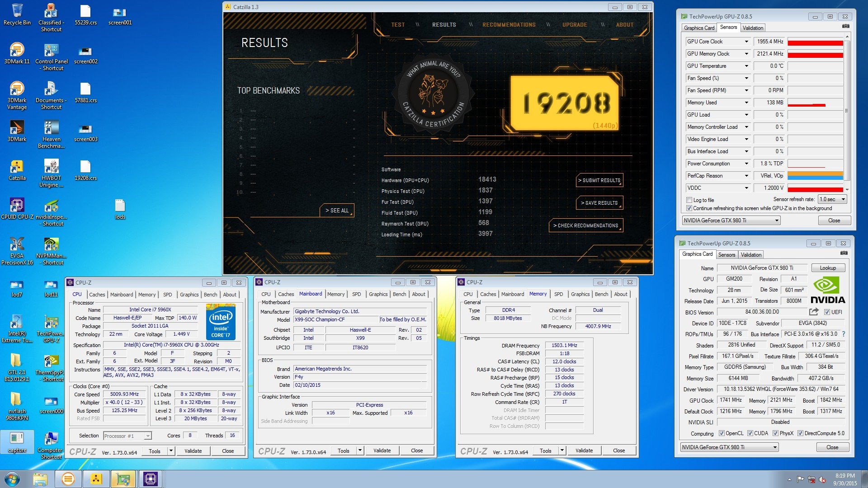Toggle Log to file checkbox in GPU-Z
Viewport: 868px width, 488px height.
(689, 199)
